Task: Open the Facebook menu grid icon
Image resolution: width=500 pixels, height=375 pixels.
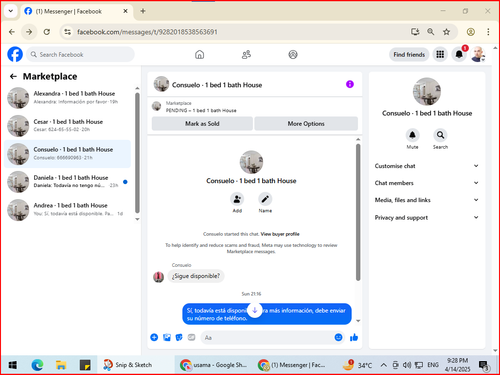Action: click(x=440, y=54)
